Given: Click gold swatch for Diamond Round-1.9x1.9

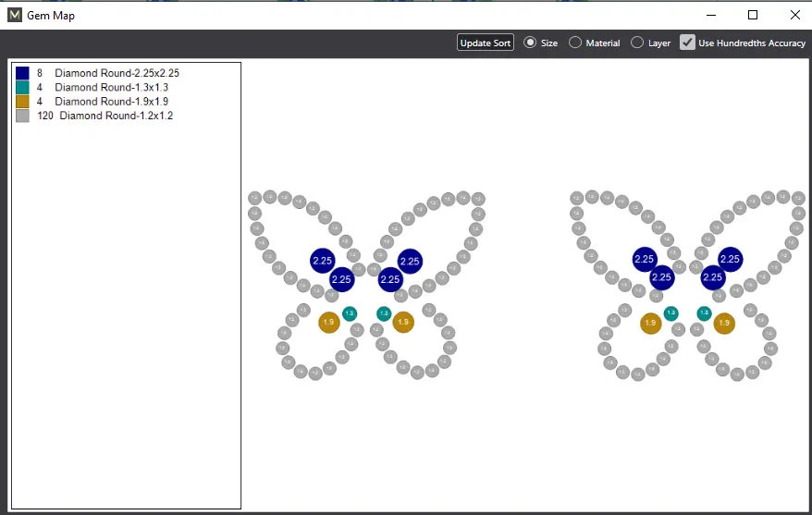Looking at the screenshot, I should pos(22,102).
